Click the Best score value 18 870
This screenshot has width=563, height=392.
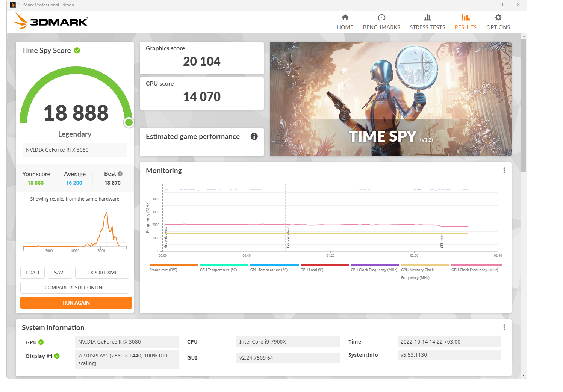click(x=112, y=183)
